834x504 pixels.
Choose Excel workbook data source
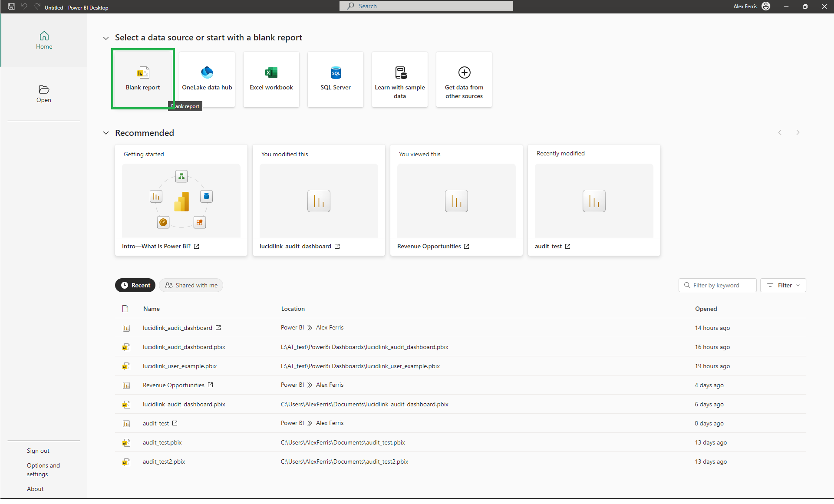point(271,79)
